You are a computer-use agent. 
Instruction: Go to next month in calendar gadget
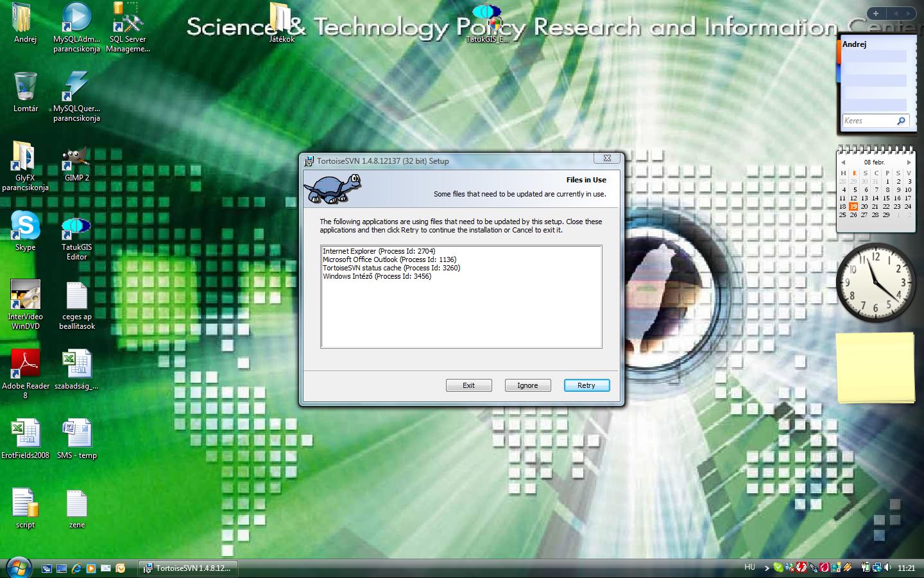(909, 162)
